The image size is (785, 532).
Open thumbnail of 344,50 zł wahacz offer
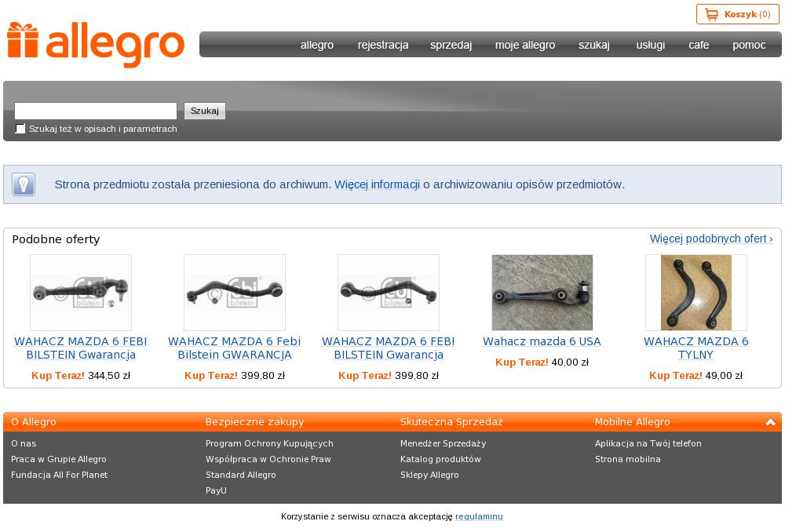coord(81,292)
